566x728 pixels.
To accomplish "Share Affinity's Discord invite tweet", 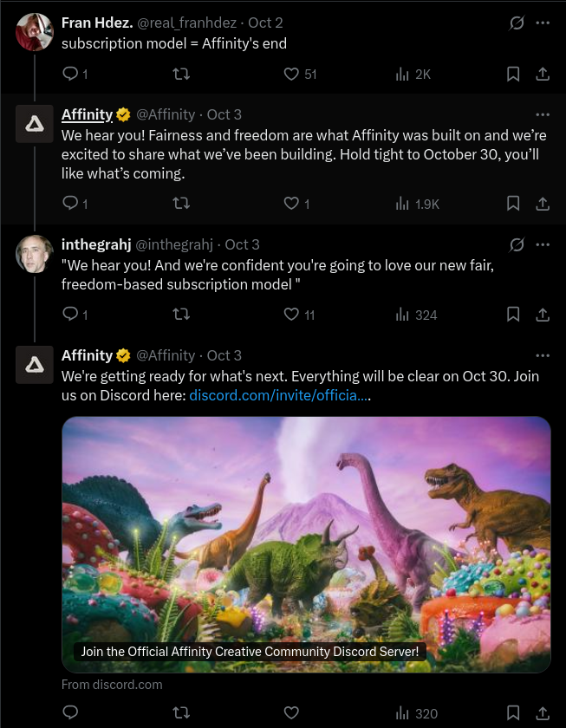I will point(543,714).
